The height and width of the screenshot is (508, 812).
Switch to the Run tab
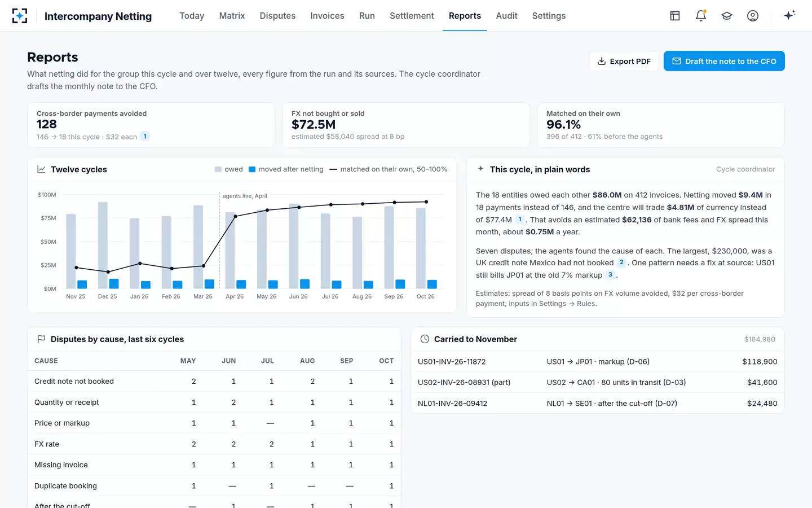[x=367, y=16]
